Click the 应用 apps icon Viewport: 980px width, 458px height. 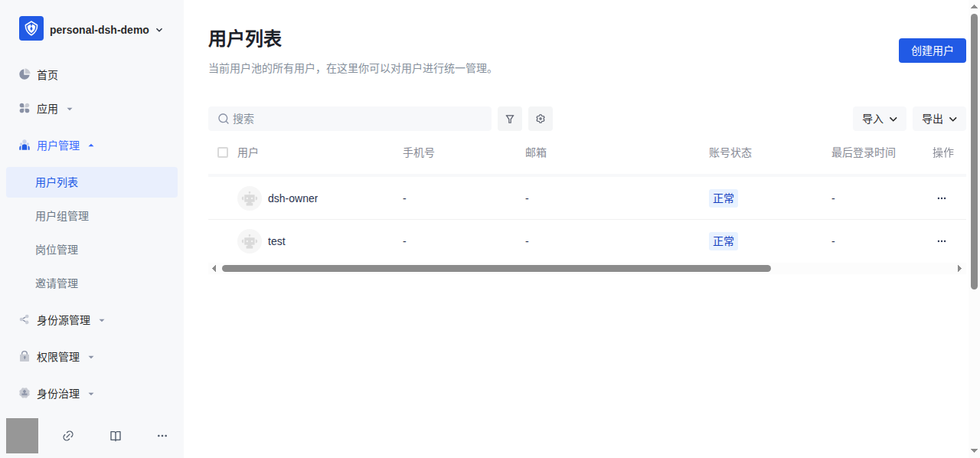pos(24,109)
